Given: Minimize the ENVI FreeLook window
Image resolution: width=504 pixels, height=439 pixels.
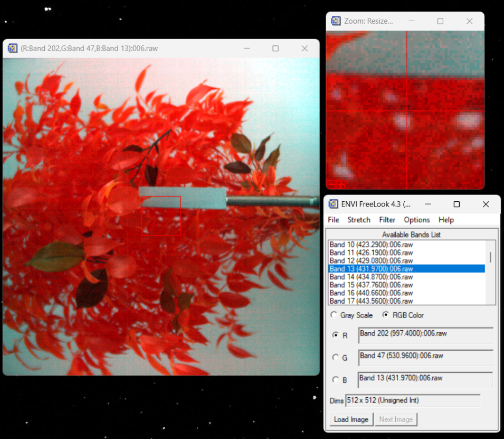Looking at the screenshot, I should click(428, 204).
